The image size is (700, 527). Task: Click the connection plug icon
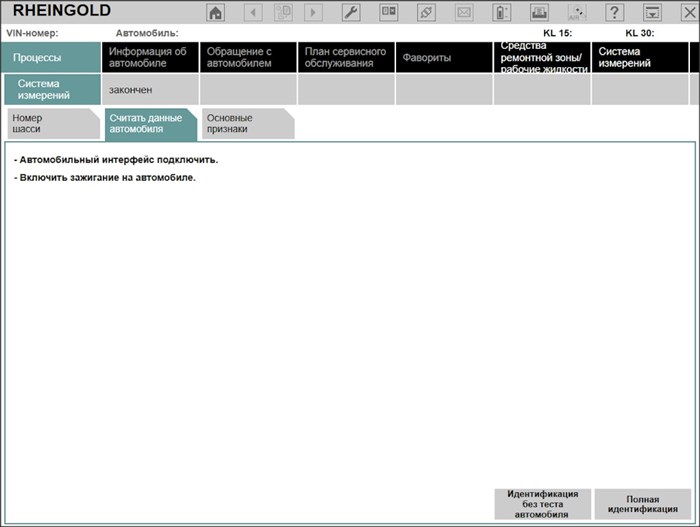point(426,13)
